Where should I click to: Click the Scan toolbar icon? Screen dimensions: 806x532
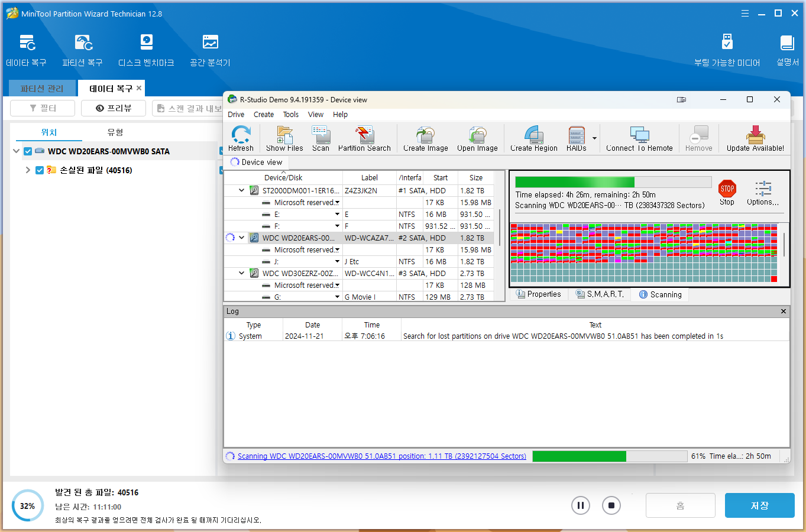pyautogui.click(x=321, y=139)
